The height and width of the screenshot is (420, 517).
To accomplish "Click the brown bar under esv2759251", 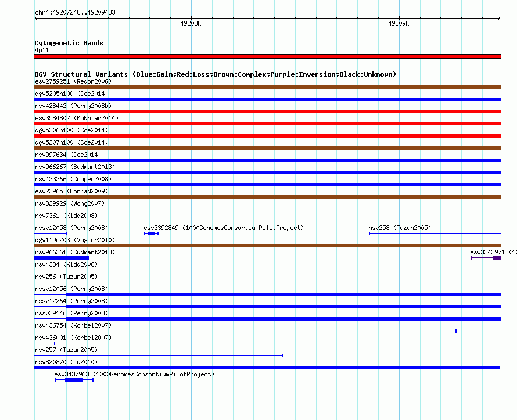I will coord(267,87).
